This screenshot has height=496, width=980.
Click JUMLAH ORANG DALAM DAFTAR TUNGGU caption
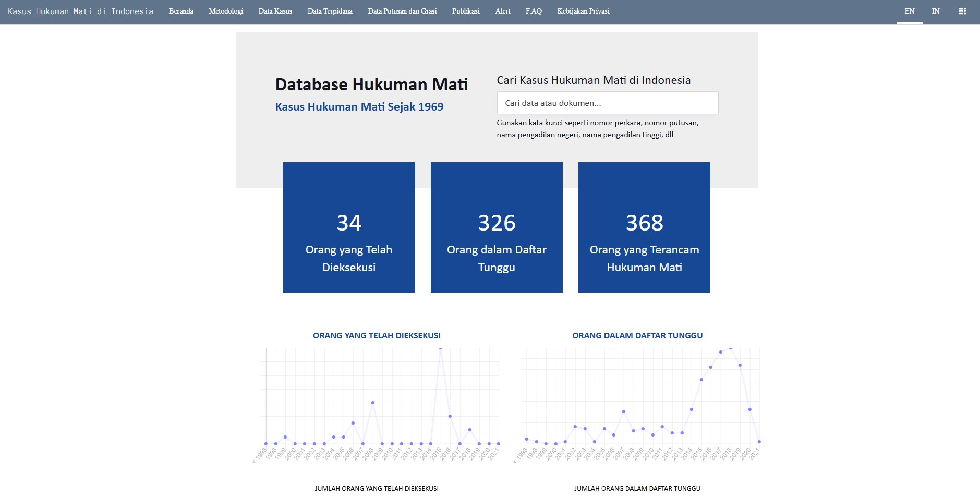637,489
